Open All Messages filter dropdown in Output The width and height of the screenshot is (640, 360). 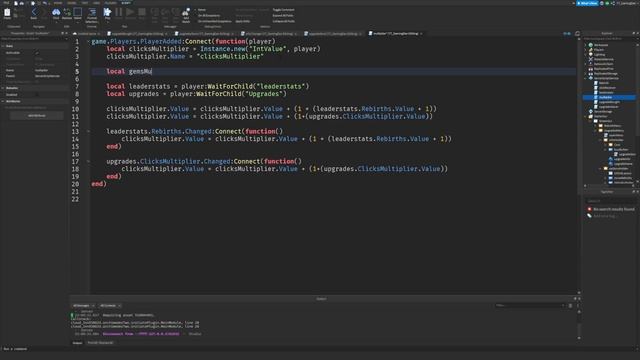(83, 305)
